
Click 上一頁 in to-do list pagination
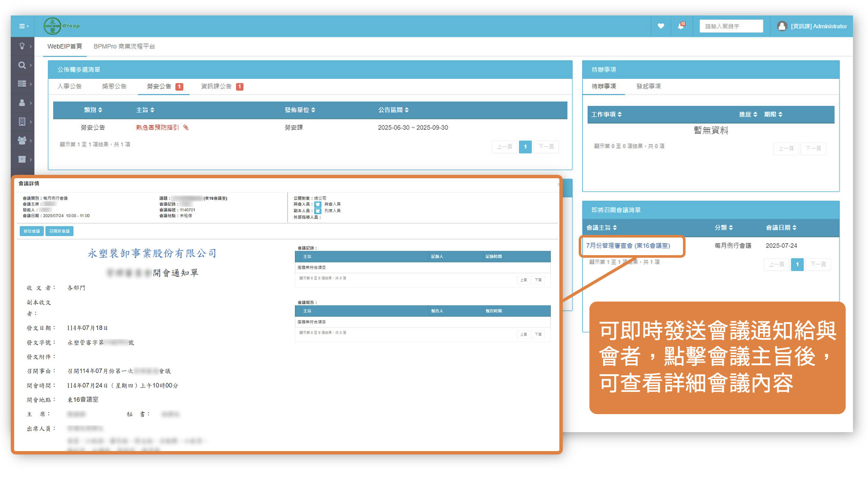click(x=786, y=149)
